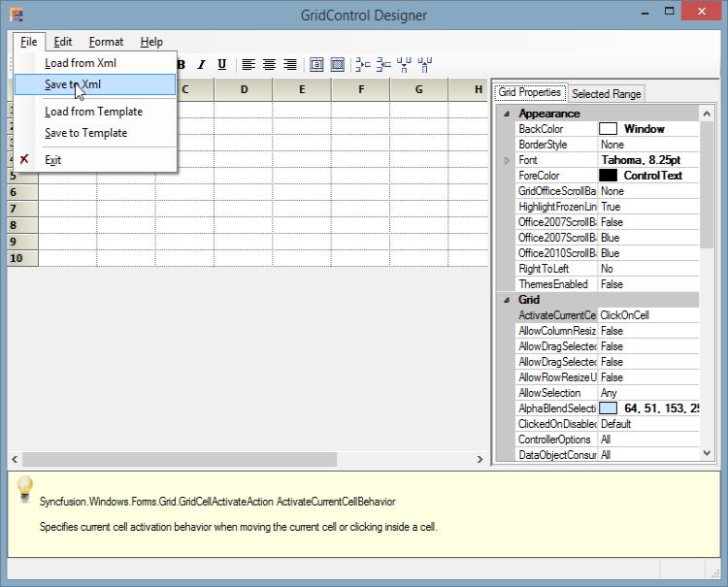
Task: Select the RightToLeft property row
Action: point(607,269)
